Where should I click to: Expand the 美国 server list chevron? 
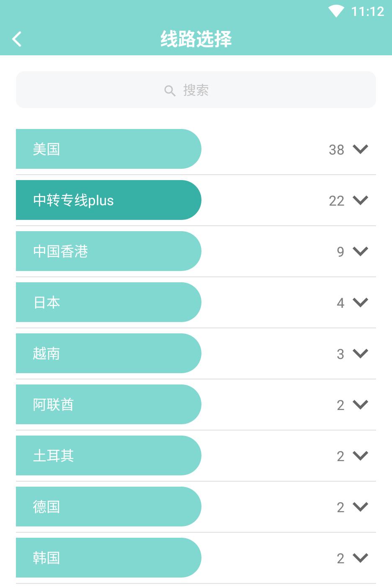point(360,149)
